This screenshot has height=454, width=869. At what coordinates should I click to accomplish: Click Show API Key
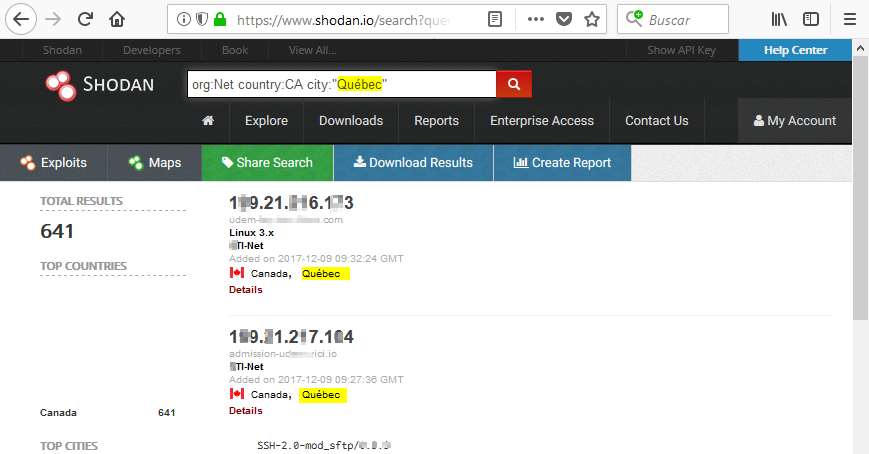tap(682, 50)
